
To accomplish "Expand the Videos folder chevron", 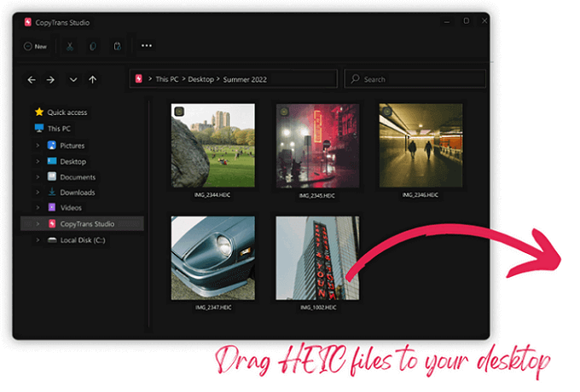I will pyautogui.click(x=38, y=208).
